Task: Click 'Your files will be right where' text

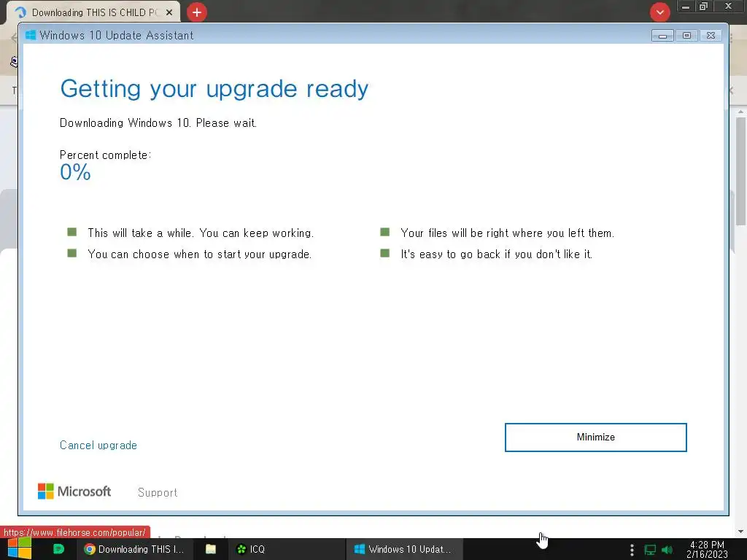Action: coord(508,233)
